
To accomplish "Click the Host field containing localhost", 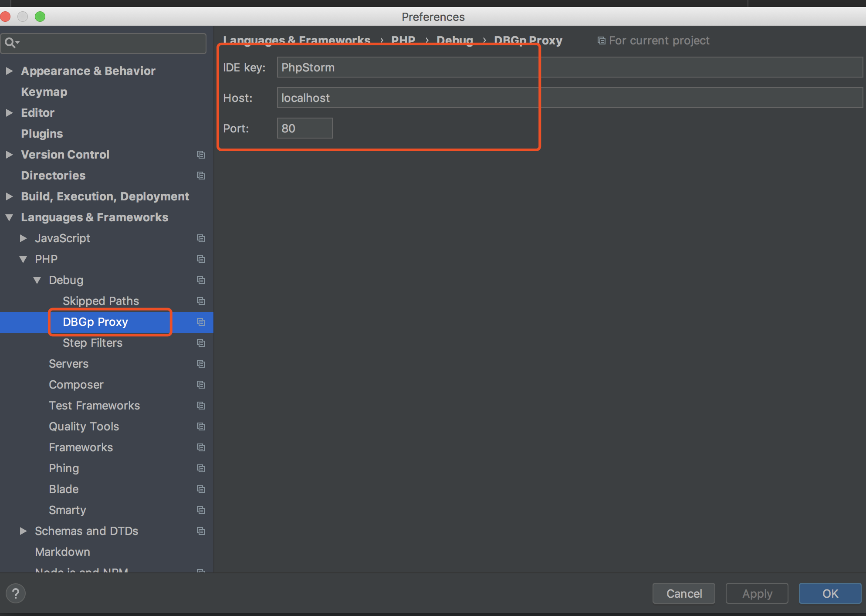I will [x=570, y=98].
